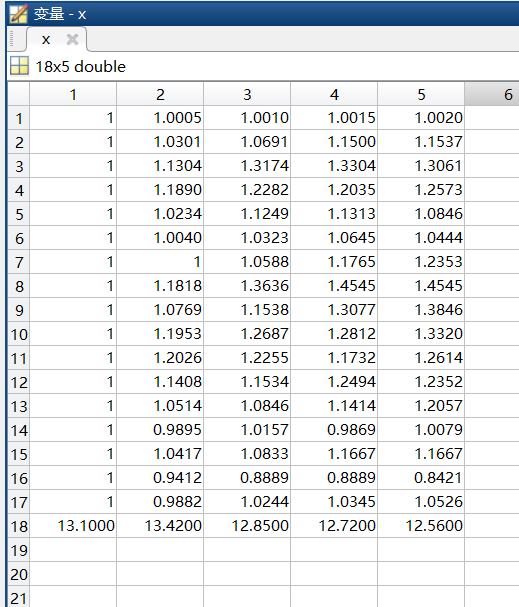
Task: Click the cell with value 1.3174
Action: pyautogui.click(x=247, y=166)
